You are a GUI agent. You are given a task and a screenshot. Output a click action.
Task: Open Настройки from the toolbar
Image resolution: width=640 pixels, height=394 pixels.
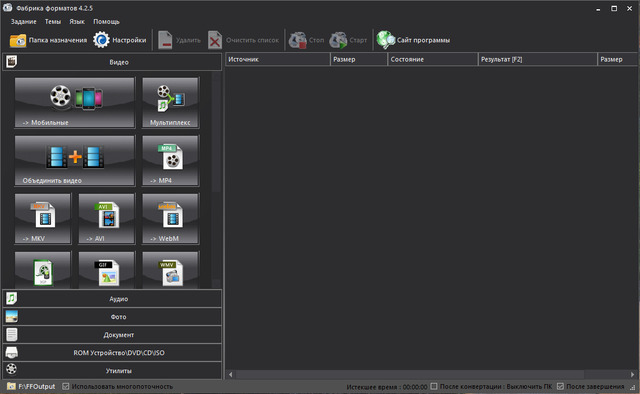120,40
